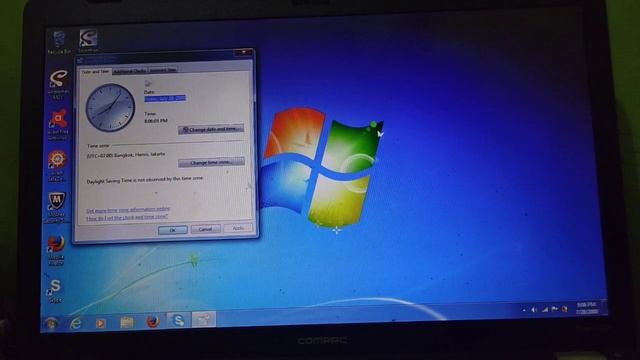
Task: Click the analog clock face
Action: click(x=110, y=108)
